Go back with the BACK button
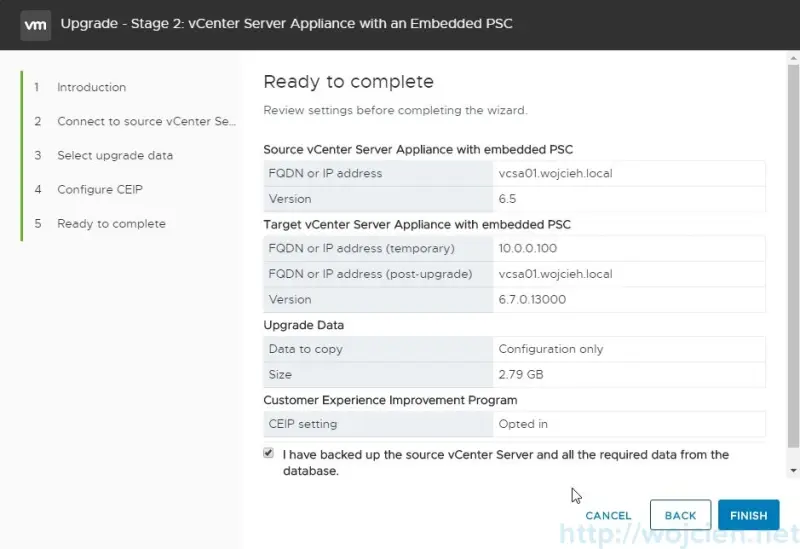 click(x=680, y=515)
